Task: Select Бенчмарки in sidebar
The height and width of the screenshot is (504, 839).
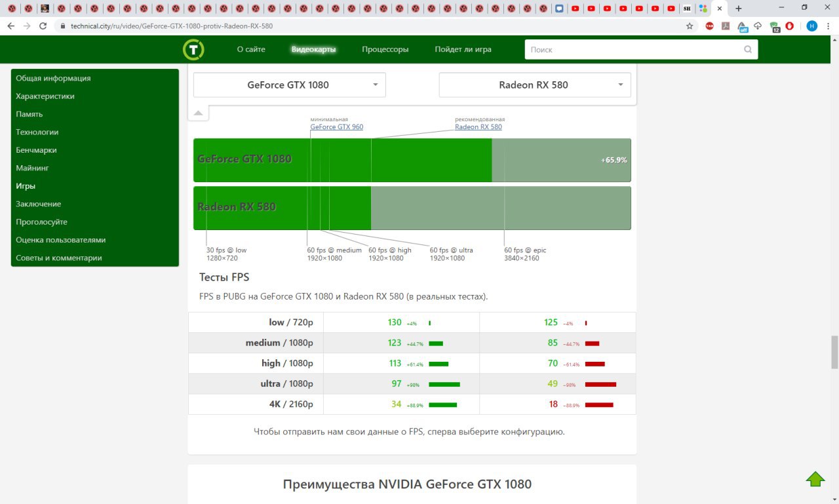Action: (x=36, y=150)
